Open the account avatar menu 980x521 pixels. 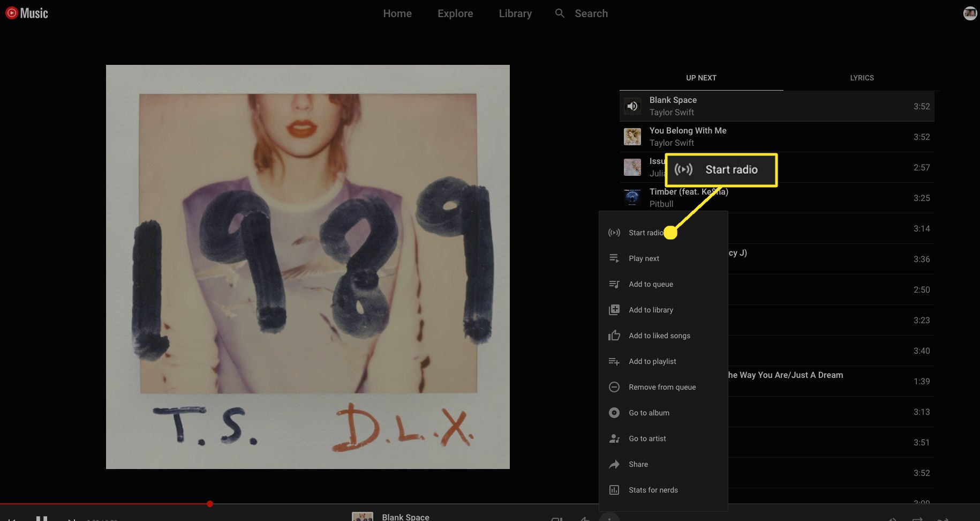click(970, 13)
